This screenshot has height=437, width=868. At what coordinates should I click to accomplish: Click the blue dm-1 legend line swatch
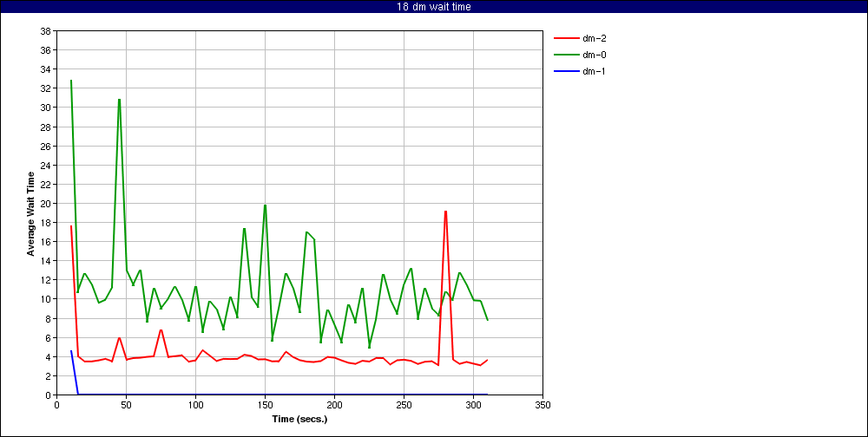tap(565, 71)
